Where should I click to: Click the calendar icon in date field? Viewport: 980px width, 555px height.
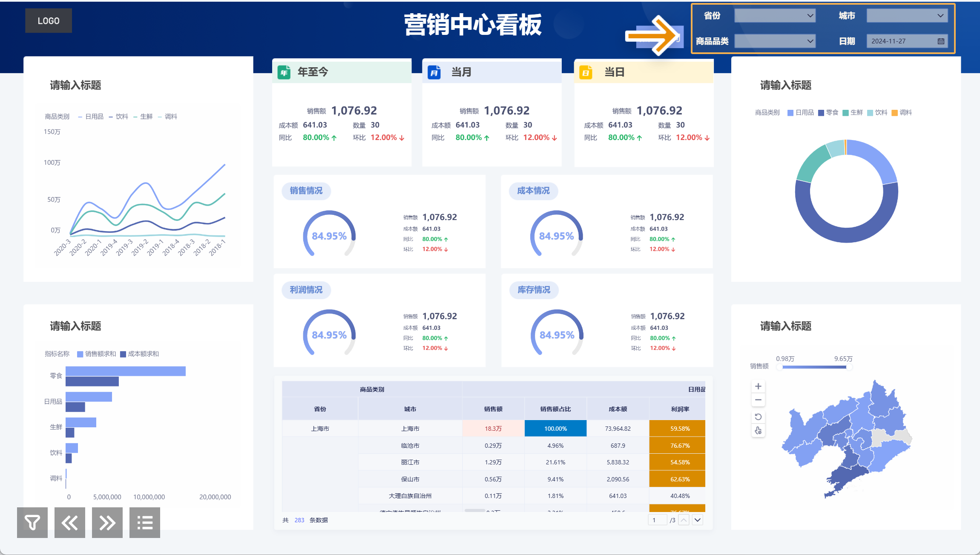tap(941, 41)
